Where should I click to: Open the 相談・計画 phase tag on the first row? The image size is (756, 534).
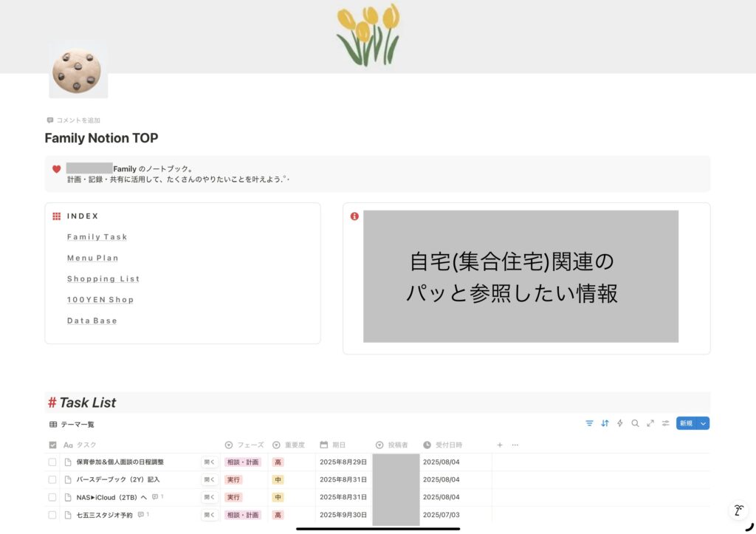244,462
